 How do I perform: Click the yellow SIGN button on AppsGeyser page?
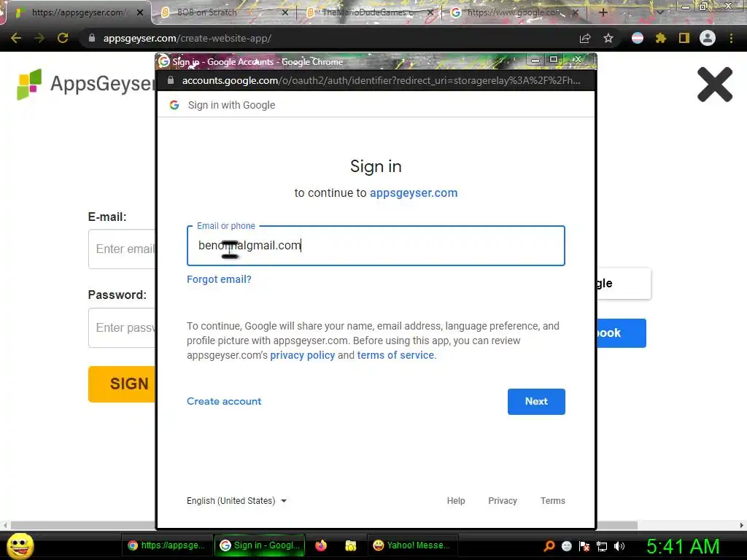pos(122,384)
